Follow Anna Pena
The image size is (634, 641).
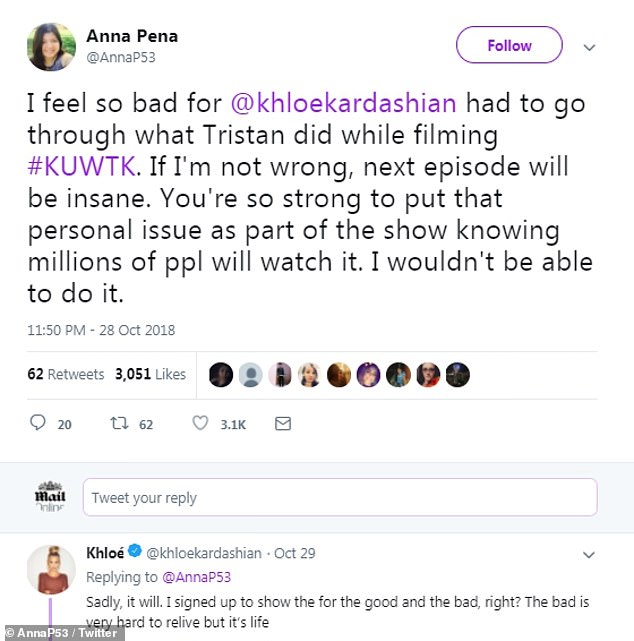pos(509,46)
